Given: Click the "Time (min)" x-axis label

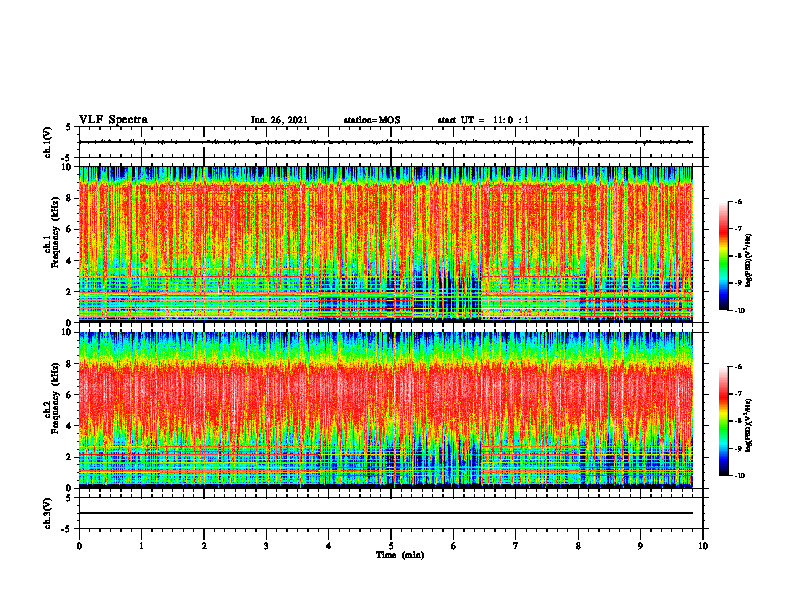Looking at the screenshot, I should tap(400, 555).
